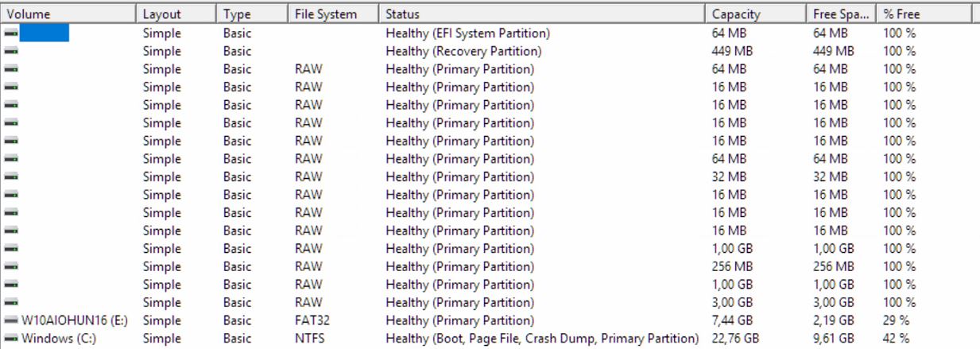The image size is (980, 349).
Task: Click the Basic type cell in the W10AIOHUN16 (E:) row
Action: click(237, 320)
